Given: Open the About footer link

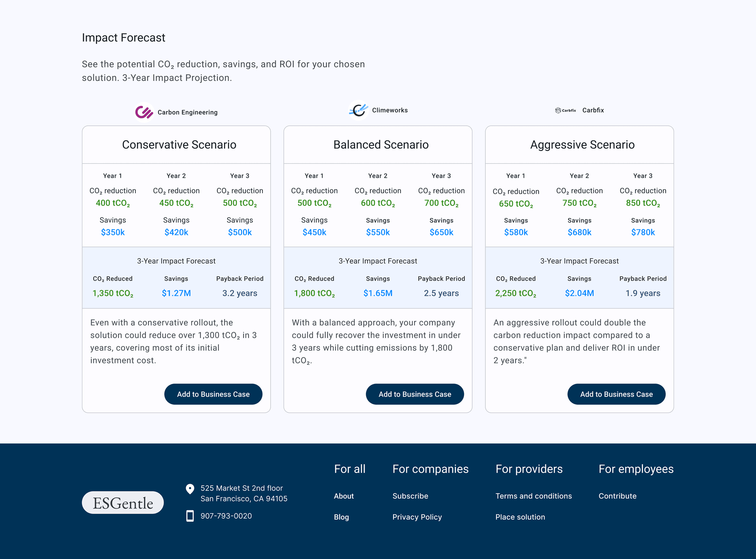Looking at the screenshot, I should (344, 496).
